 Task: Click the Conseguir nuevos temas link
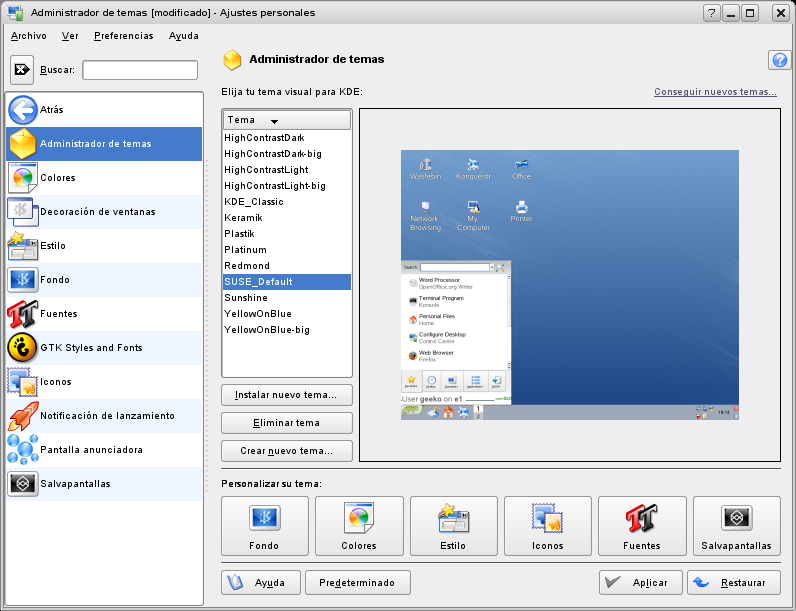pos(715,92)
